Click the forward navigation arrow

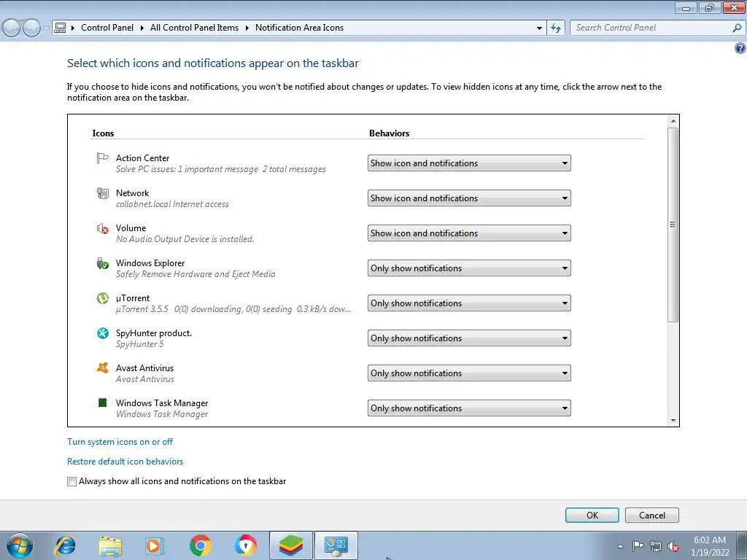tap(32, 28)
